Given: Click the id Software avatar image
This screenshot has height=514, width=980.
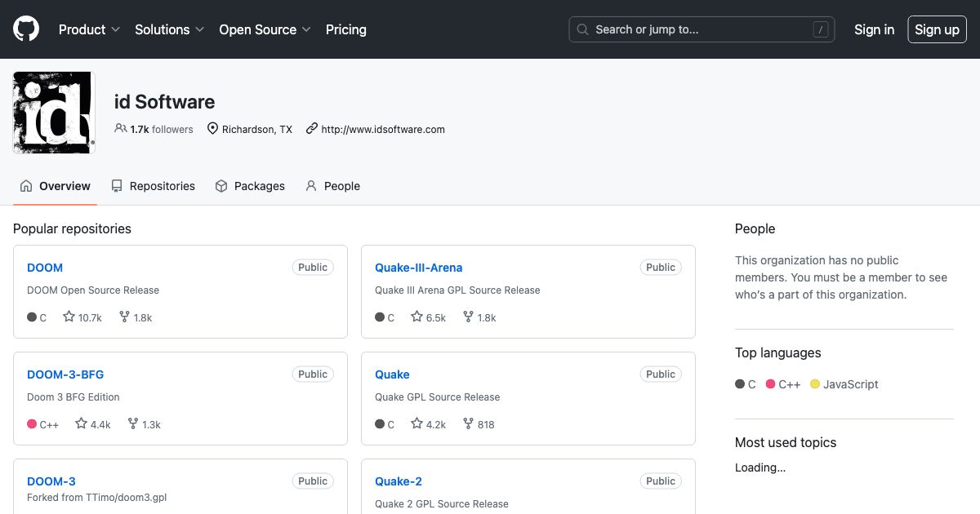Looking at the screenshot, I should 53,112.
